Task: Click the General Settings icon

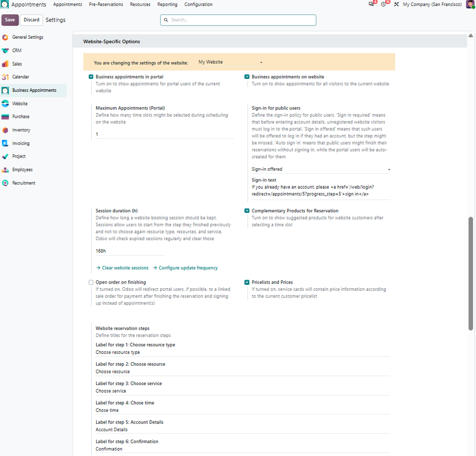Action: click(5, 37)
